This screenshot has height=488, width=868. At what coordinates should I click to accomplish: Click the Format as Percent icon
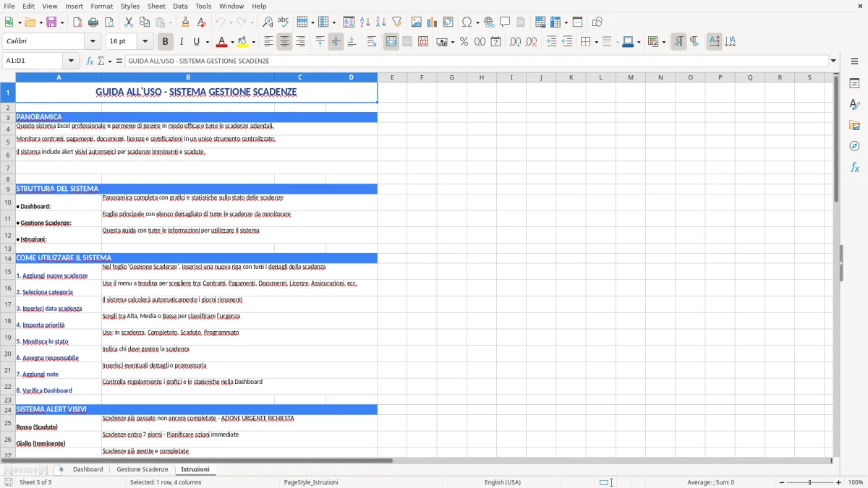pos(464,42)
